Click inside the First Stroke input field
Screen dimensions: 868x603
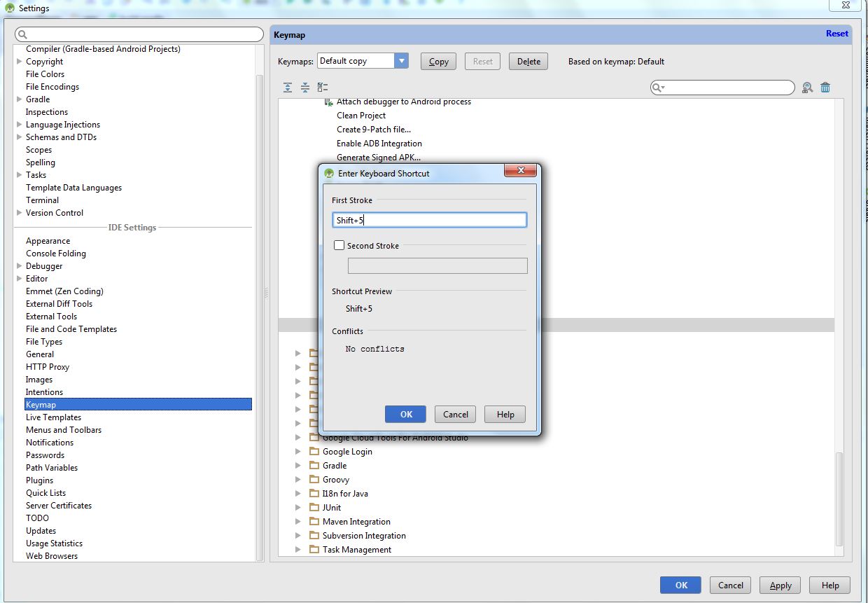429,219
